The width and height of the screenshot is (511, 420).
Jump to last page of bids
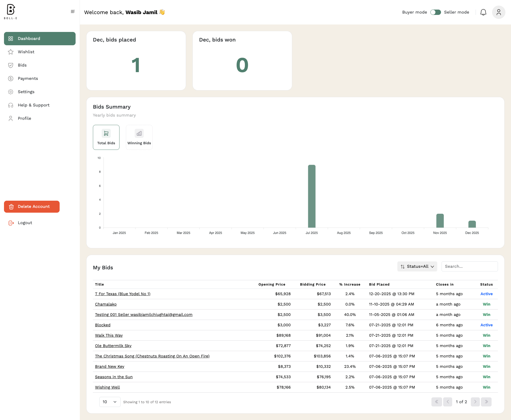click(x=486, y=402)
